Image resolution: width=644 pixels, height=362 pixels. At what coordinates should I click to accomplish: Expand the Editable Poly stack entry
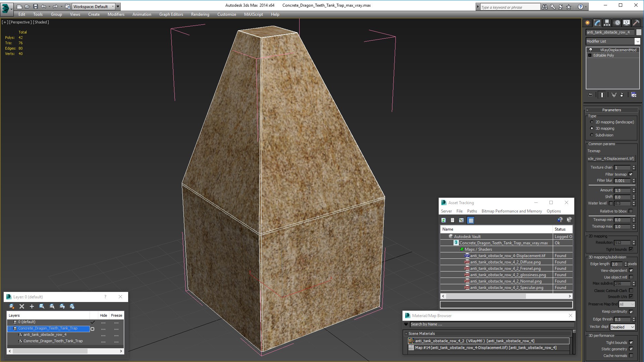[590, 55]
